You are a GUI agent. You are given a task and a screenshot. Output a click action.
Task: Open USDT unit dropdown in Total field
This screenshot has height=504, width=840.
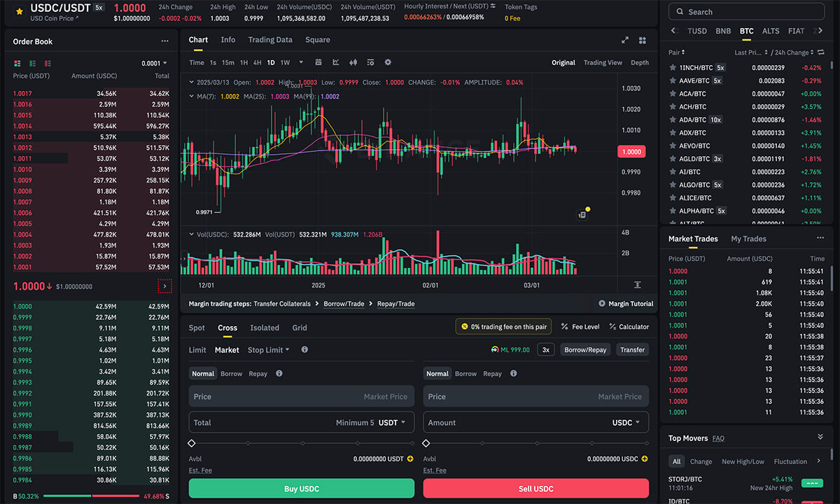coord(392,423)
